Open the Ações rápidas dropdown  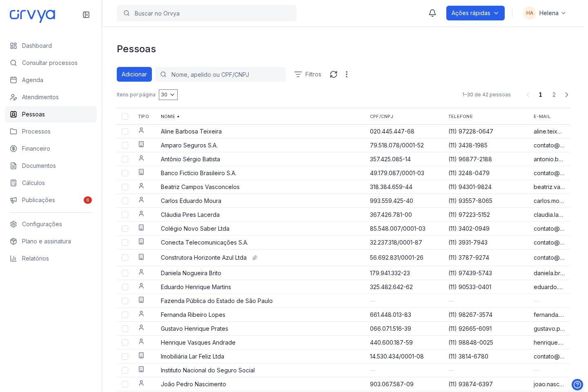tap(475, 13)
